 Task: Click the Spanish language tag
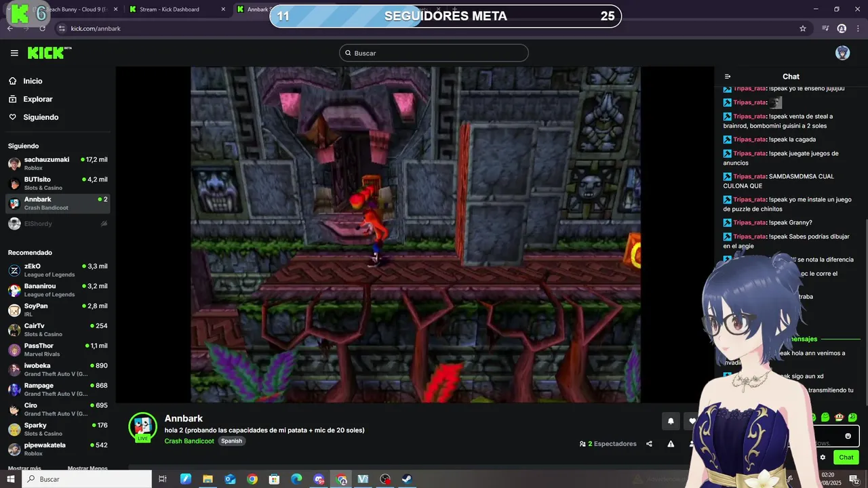(231, 441)
